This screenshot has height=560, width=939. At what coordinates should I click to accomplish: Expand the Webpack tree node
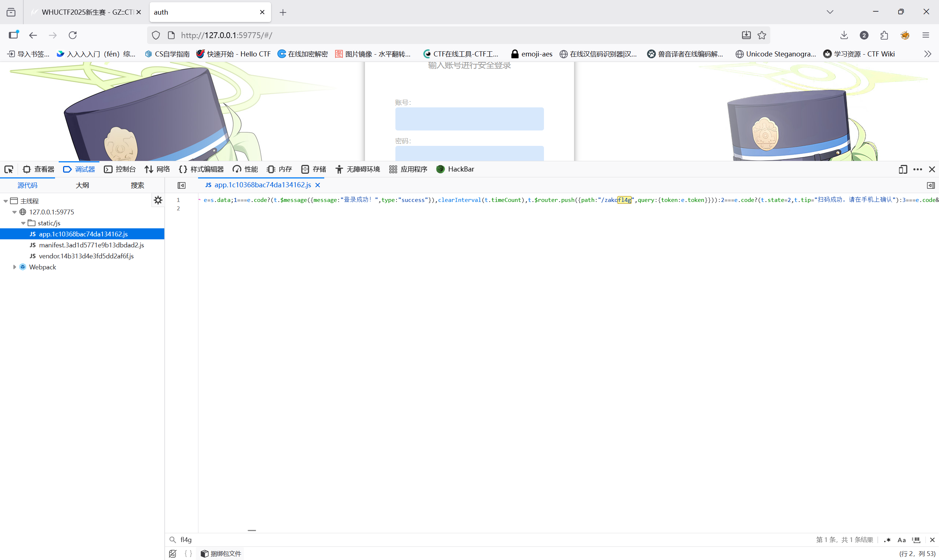click(x=14, y=267)
